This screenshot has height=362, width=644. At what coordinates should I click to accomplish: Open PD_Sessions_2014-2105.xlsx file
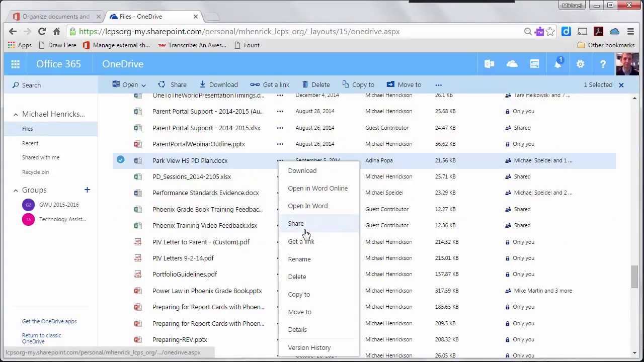click(192, 176)
